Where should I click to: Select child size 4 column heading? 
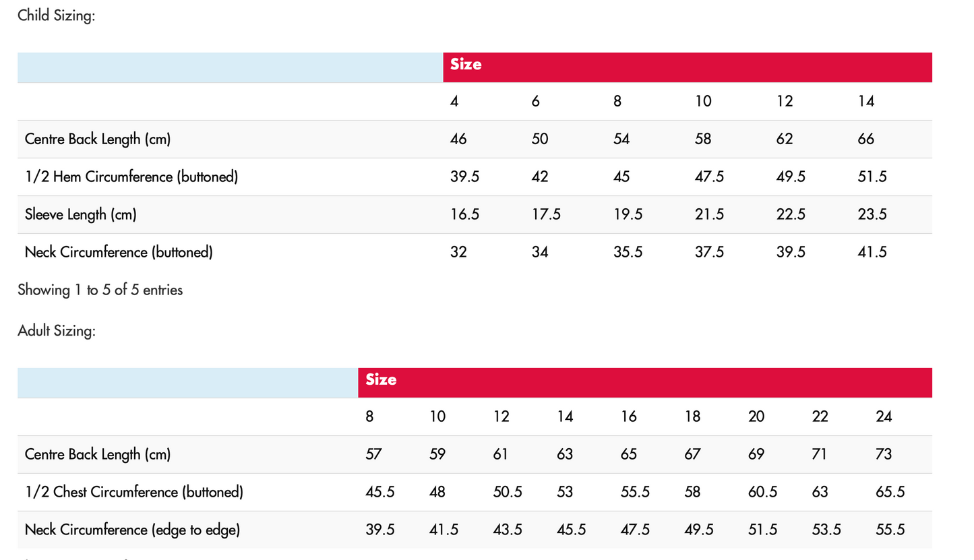click(x=454, y=102)
